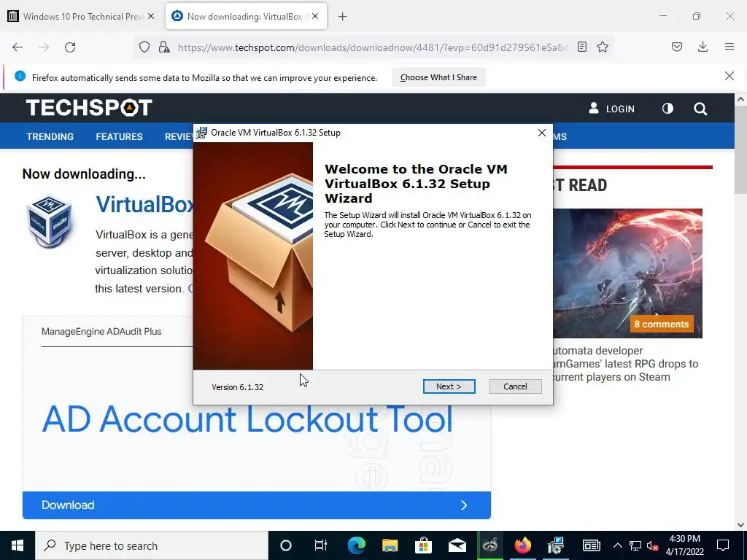Click the 8 comments badge
The width and height of the screenshot is (747, 560).
tap(661, 324)
